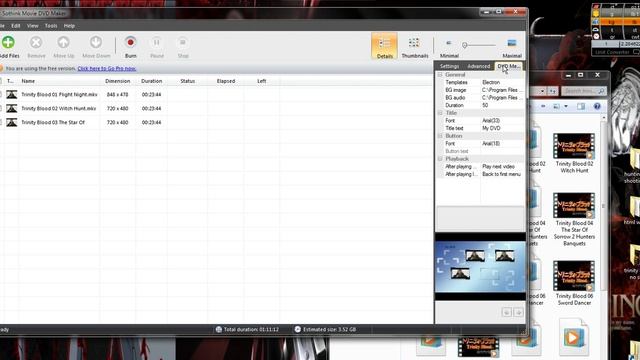Click the BG image path value
The image size is (640, 360).
[502, 90]
